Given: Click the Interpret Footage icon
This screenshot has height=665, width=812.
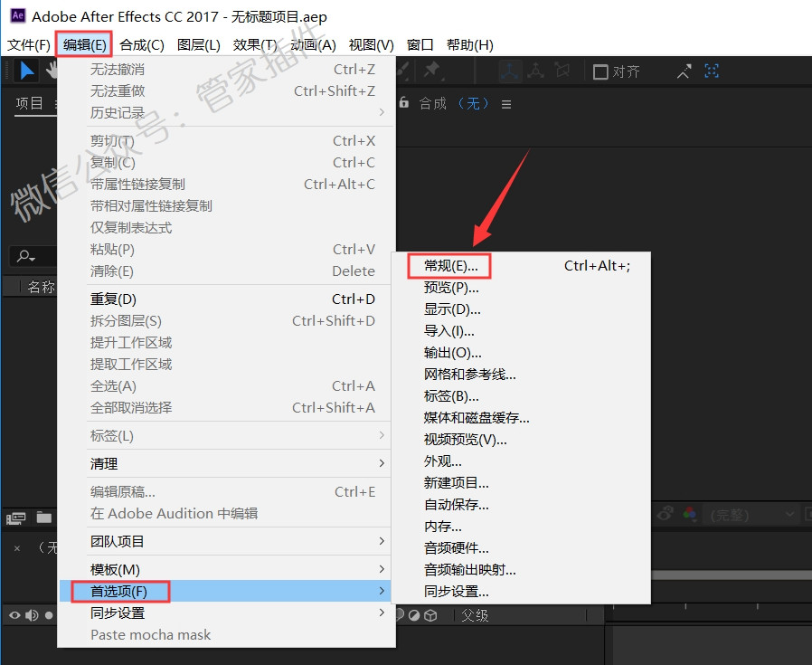Looking at the screenshot, I should click(15, 518).
